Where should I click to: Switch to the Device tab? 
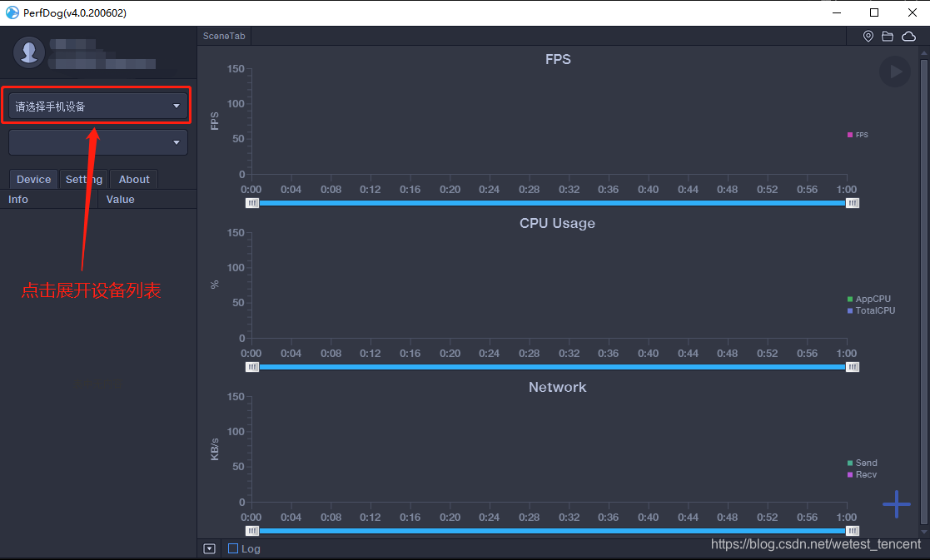(x=34, y=179)
